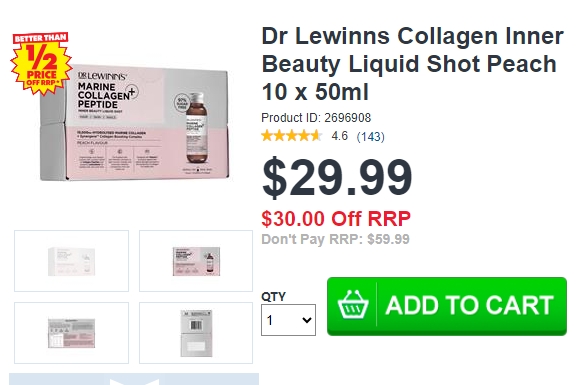Click the light blue banner below the thumbnails
576x385 pixels.
click(x=134, y=379)
